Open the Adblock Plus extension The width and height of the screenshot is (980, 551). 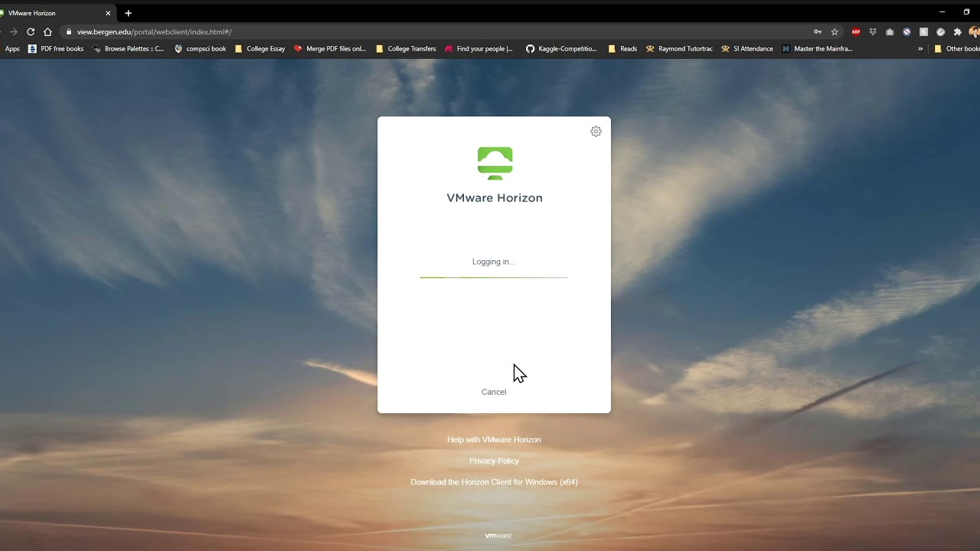pyautogui.click(x=856, y=32)
